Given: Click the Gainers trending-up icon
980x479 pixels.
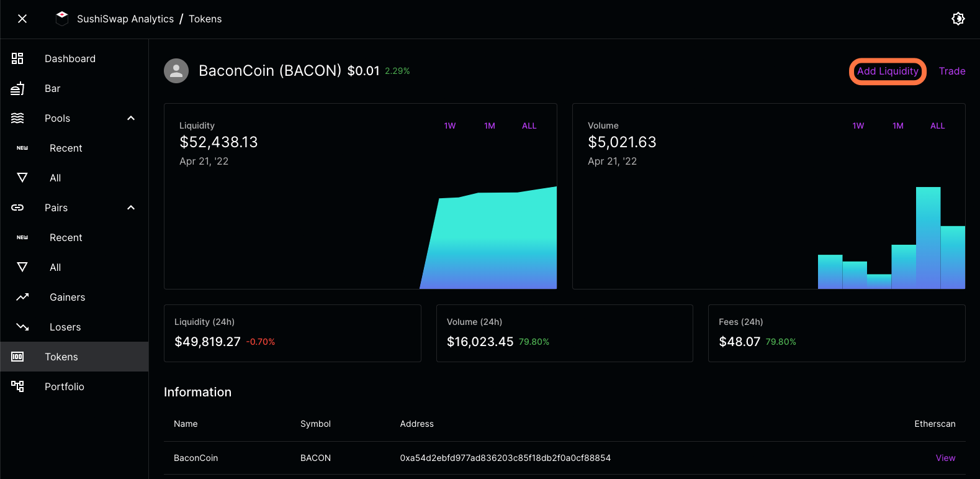Looking at the screenshot, I should coord(22,297).
